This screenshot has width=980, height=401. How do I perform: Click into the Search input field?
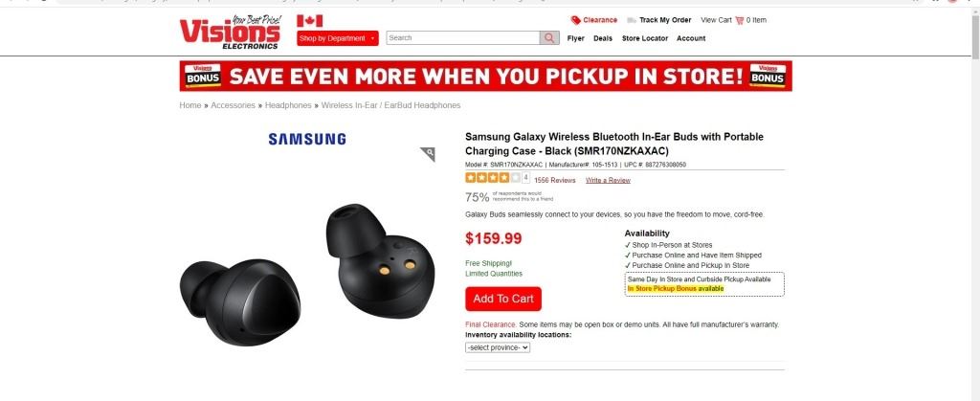pyautogui.click(x=462, y=38)
